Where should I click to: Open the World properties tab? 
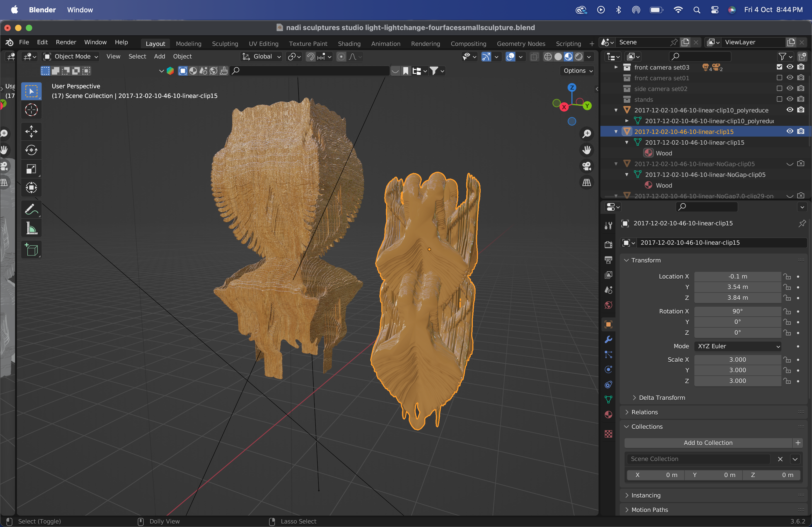click(608, 305)
